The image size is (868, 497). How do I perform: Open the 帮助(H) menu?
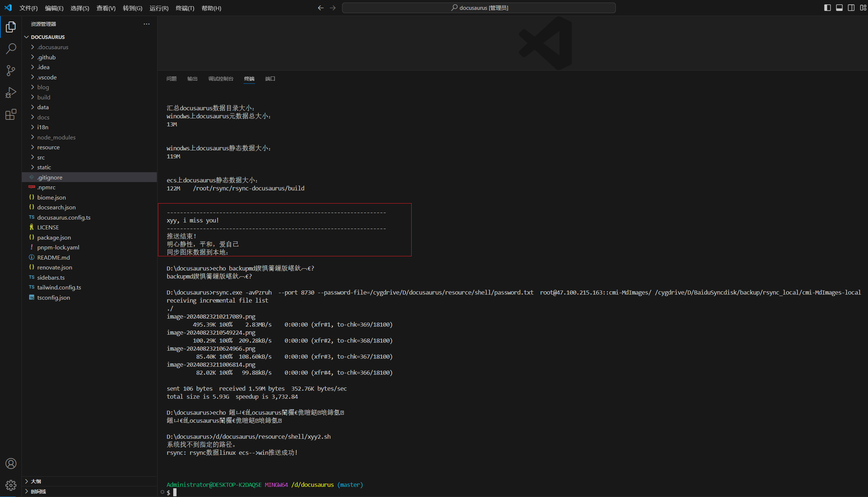[211, 8]
